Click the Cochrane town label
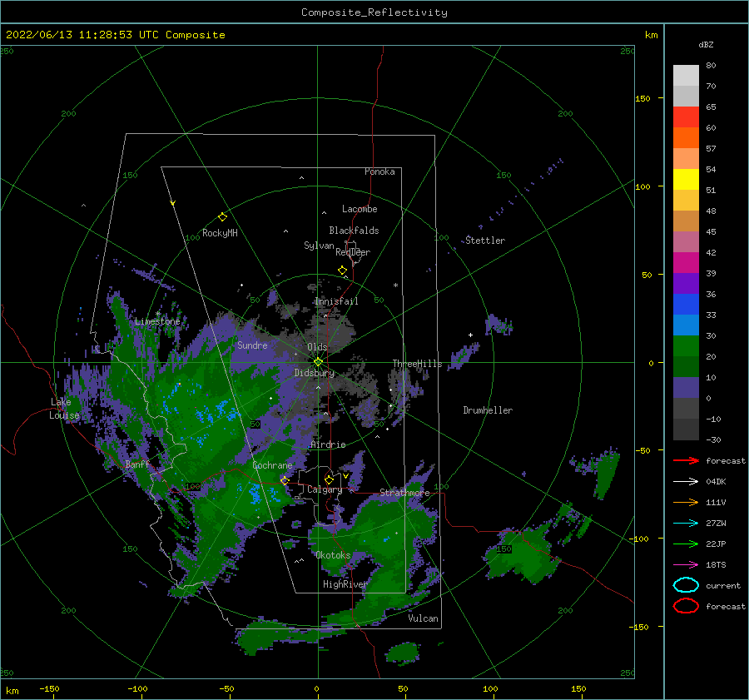 (x=272, y=465)
